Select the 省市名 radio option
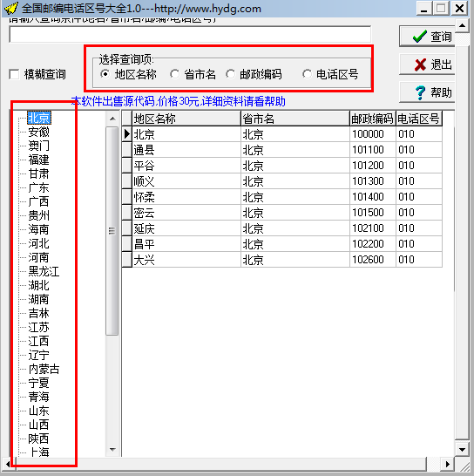 174,74
